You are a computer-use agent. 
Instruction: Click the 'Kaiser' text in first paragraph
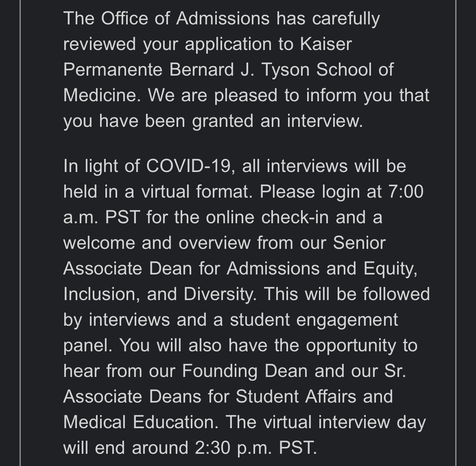(326, 44)
